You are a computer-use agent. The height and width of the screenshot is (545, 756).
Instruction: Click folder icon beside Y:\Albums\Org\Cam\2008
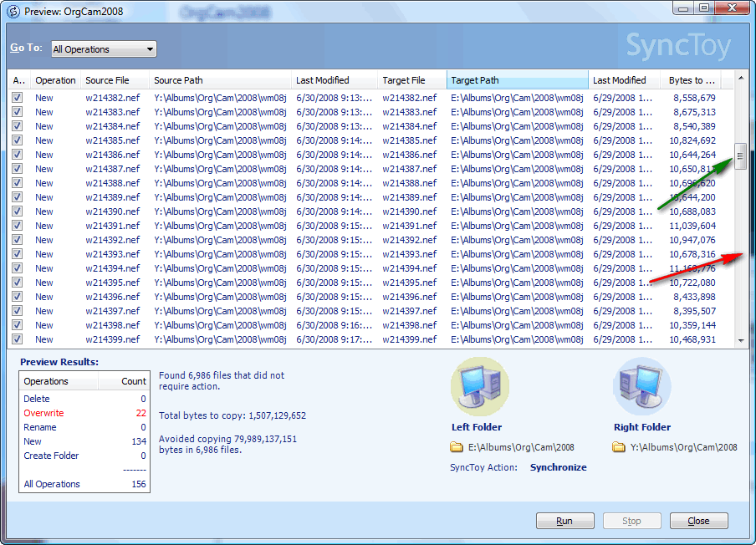[x=619, y=447]
